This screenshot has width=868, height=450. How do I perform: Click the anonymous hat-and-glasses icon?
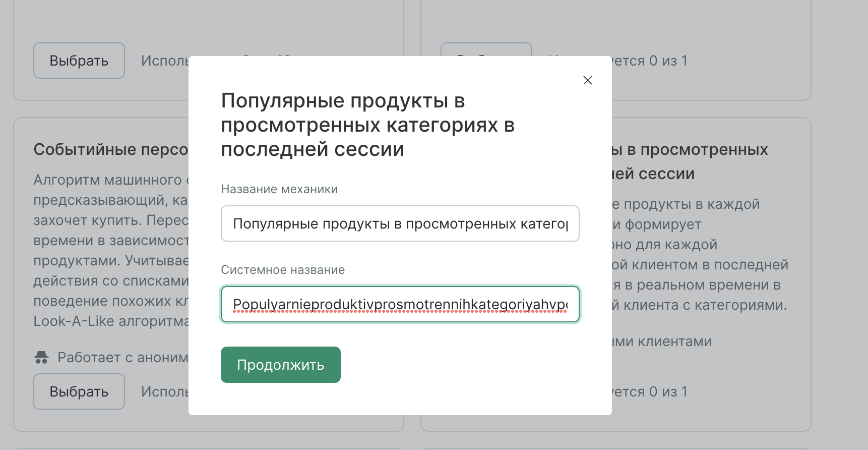[41, 357]
